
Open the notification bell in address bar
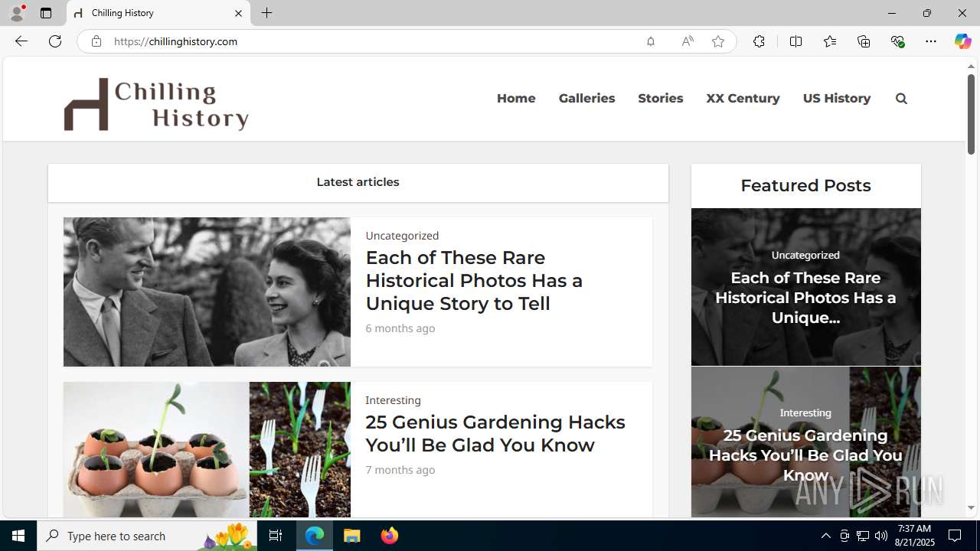coord(651,41)
